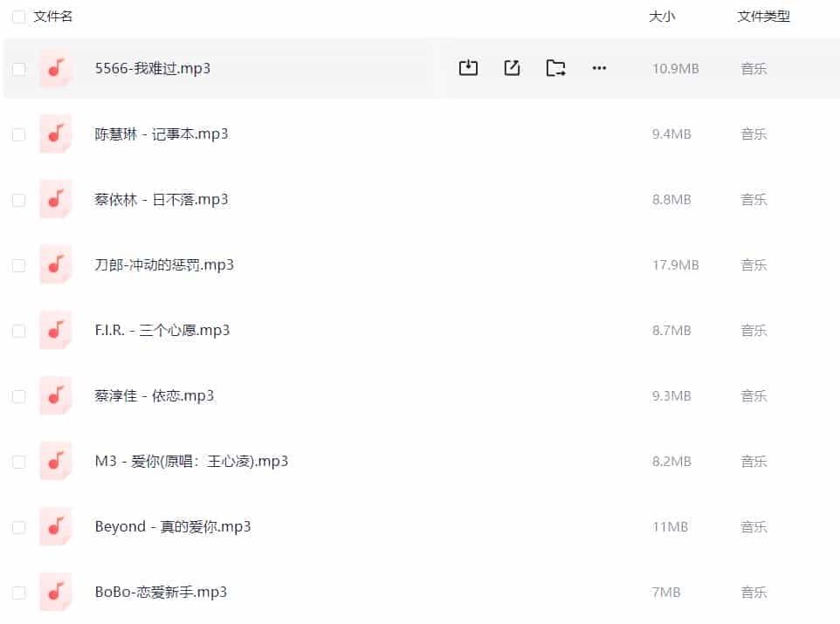Image resolution: width=840 pixels, height=624 pixels.
Task: Open more options (three dots) for 5566-我难过.mp3
Action: click(599, 68)
